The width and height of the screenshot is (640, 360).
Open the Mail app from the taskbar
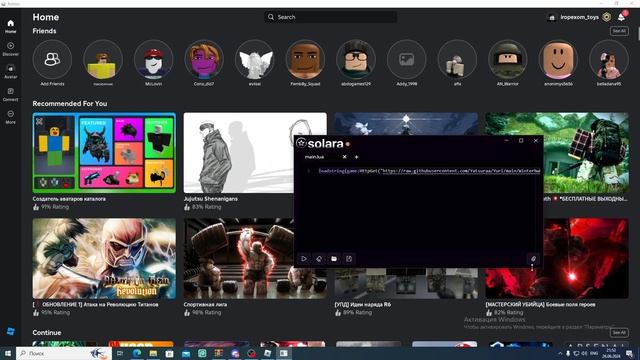point(186,353)
